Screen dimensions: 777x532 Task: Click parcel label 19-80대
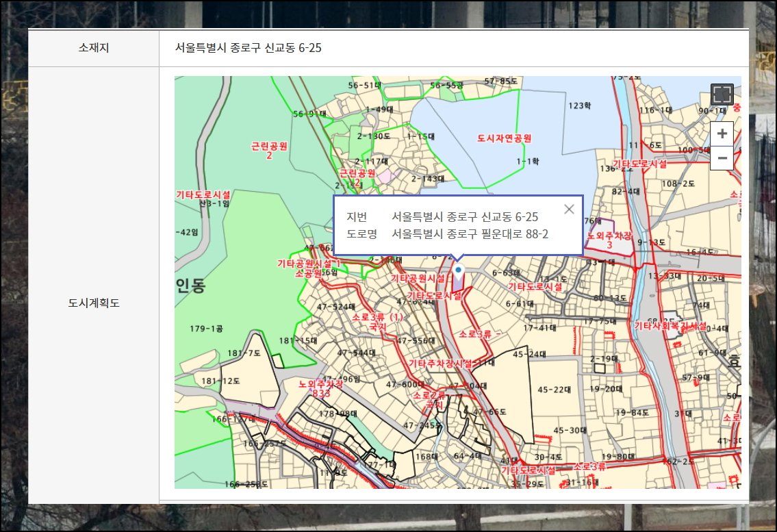coord(618,456)
